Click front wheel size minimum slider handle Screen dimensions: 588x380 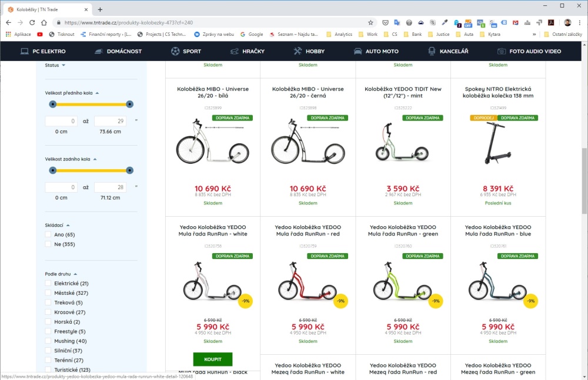(x=53, y=104)
